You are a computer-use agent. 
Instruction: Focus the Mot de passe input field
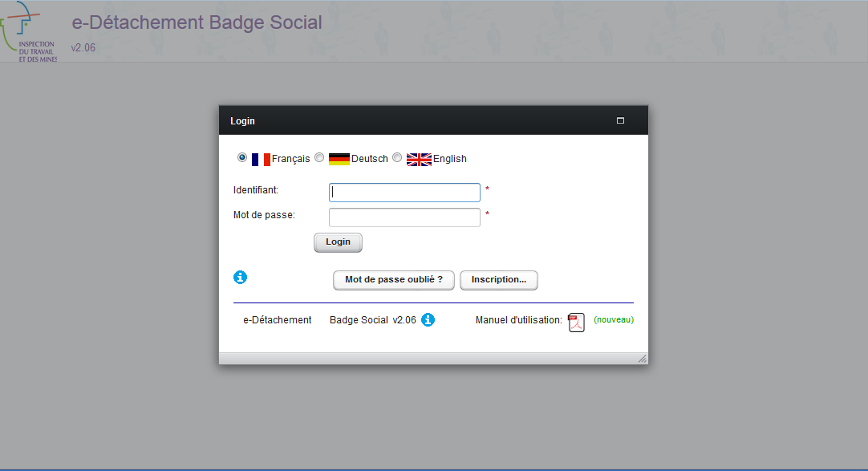404,217
